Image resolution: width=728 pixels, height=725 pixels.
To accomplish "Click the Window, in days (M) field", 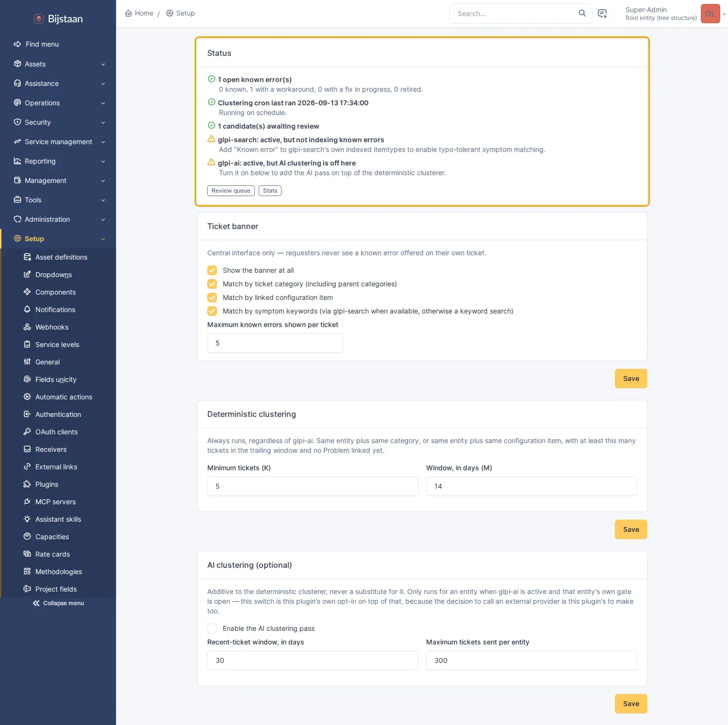I will [531, 486].
